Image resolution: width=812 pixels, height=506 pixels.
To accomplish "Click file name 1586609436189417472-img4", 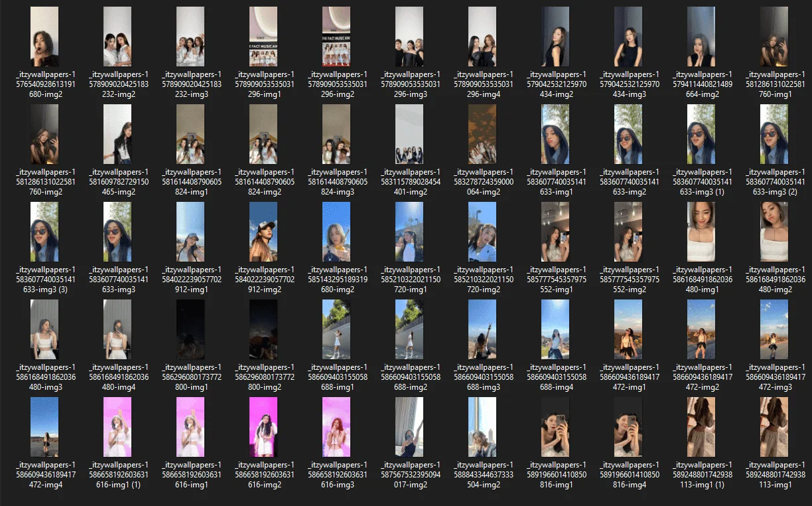I will click(x=44, y=475).
